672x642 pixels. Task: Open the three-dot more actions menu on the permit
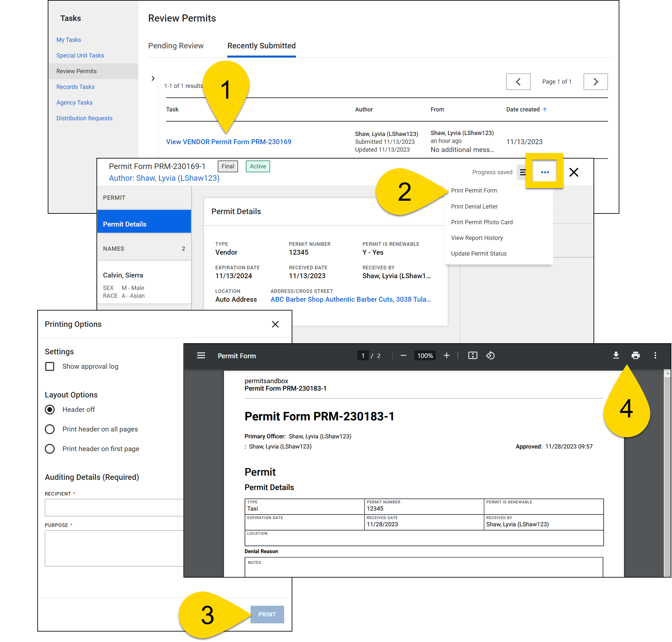pos(544,172)
